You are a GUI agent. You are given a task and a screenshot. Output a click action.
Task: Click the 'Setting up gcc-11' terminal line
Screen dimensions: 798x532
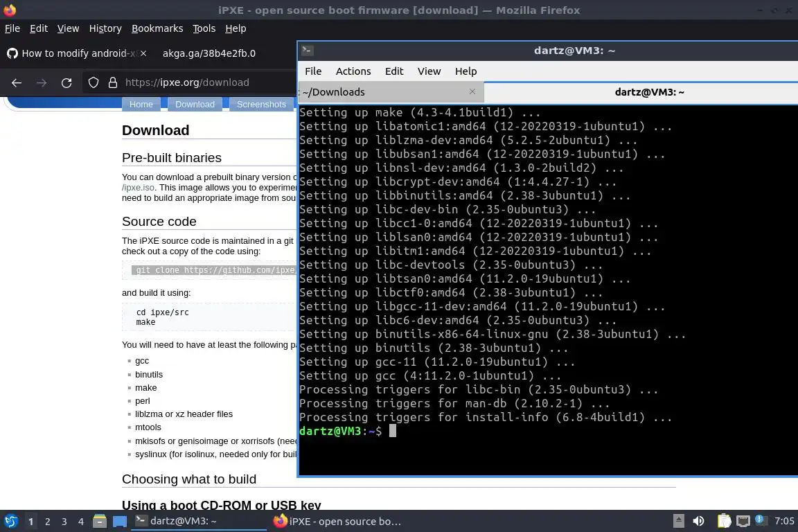click(x=436, y=362)
